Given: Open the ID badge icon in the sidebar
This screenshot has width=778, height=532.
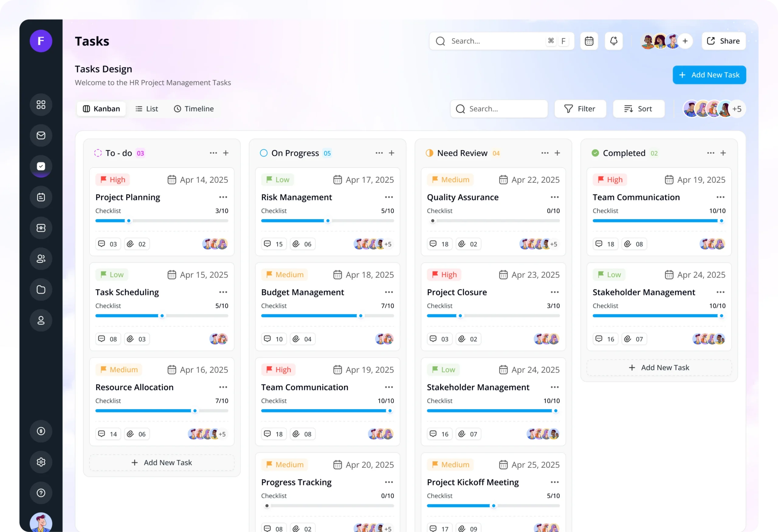Looking at the screenshot, I should point(41,228).
